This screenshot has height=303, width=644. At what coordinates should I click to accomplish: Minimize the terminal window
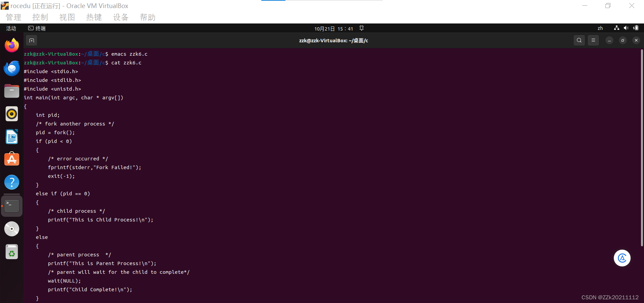[609, 40]
